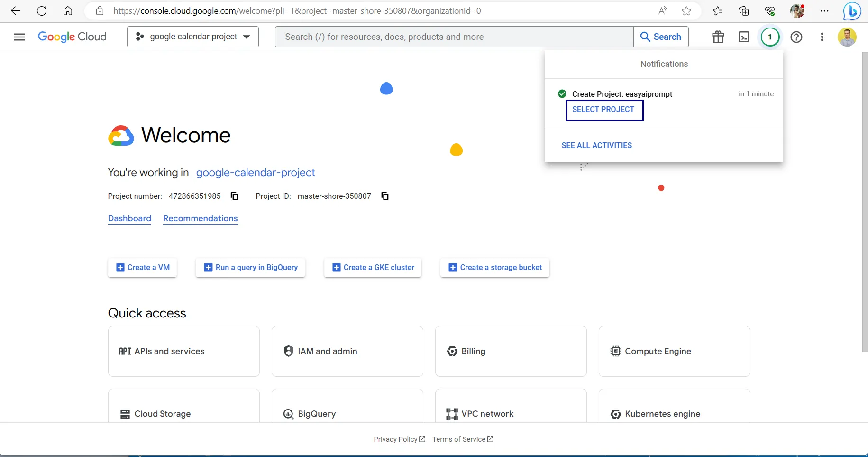Copy the project number to clipboard
The image size is (868, 457).
pyautogui.click(x=234, y=196)
